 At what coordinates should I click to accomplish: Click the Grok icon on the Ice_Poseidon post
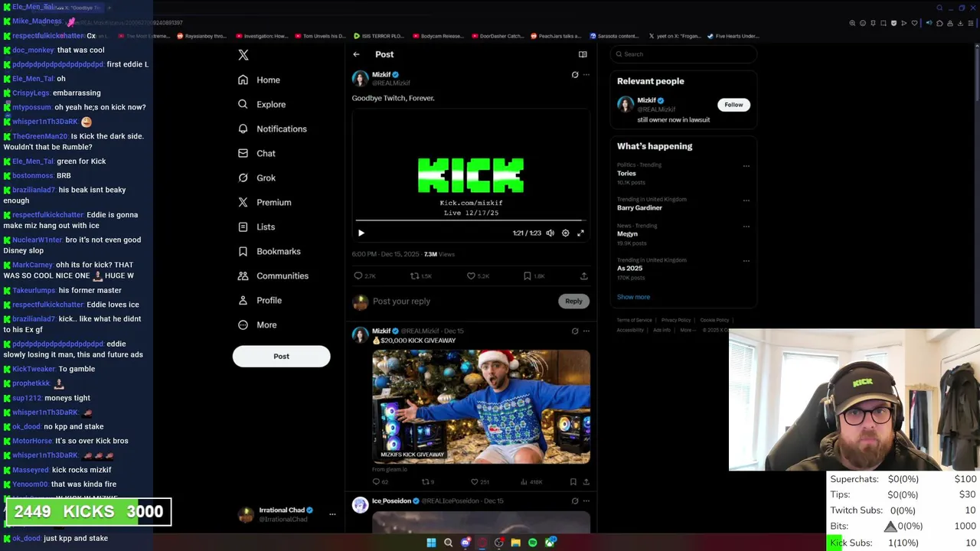(575, 501)
